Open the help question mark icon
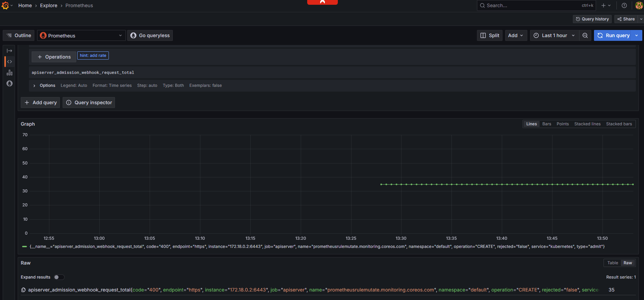Viewport: 644px width, 300px height. (624, 5)
